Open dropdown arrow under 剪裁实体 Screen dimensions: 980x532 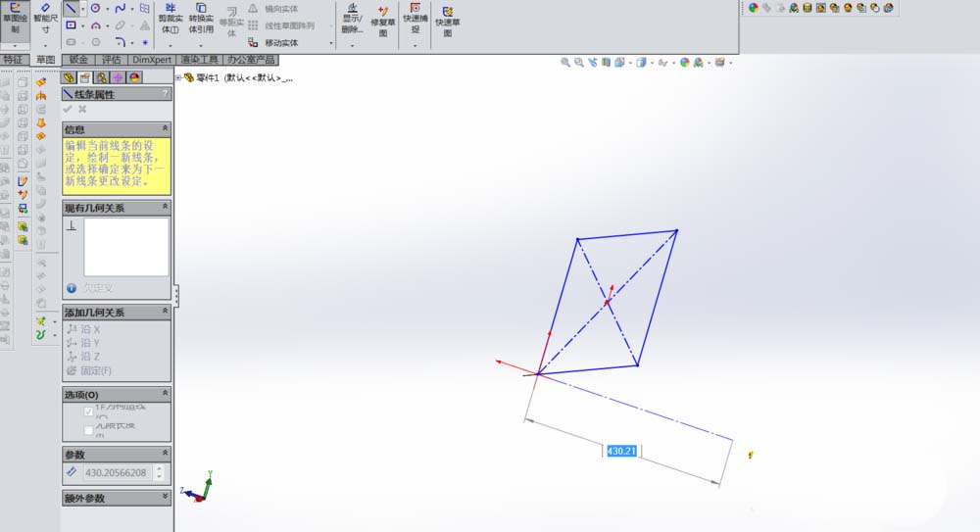[x=170, y=46]
